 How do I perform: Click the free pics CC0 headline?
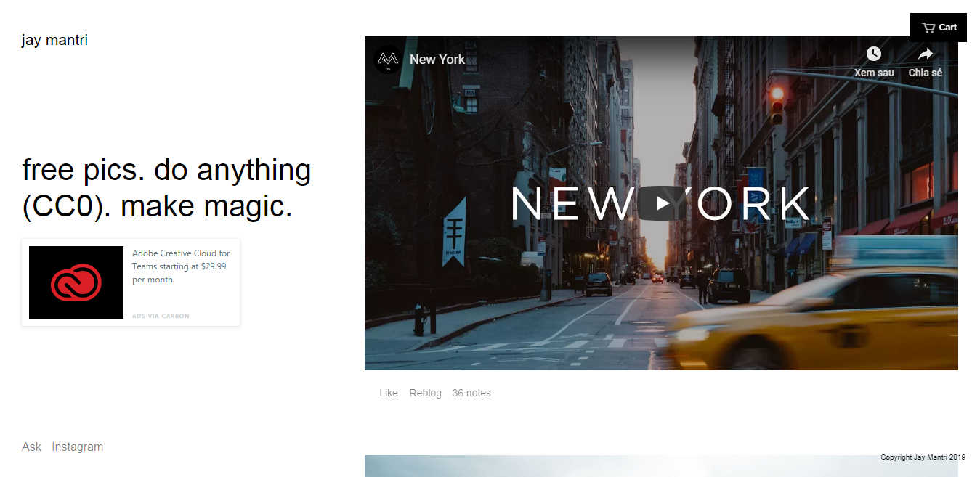point(166,188)
